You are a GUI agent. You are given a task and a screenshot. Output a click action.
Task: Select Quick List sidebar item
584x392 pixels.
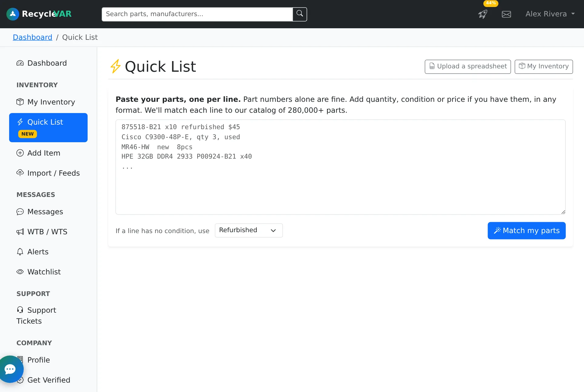tap(48, 128)
